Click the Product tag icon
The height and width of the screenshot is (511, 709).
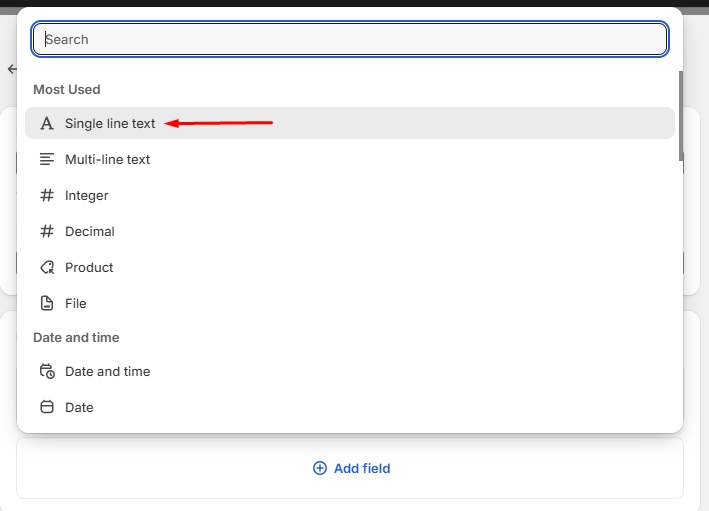point(46,268)
